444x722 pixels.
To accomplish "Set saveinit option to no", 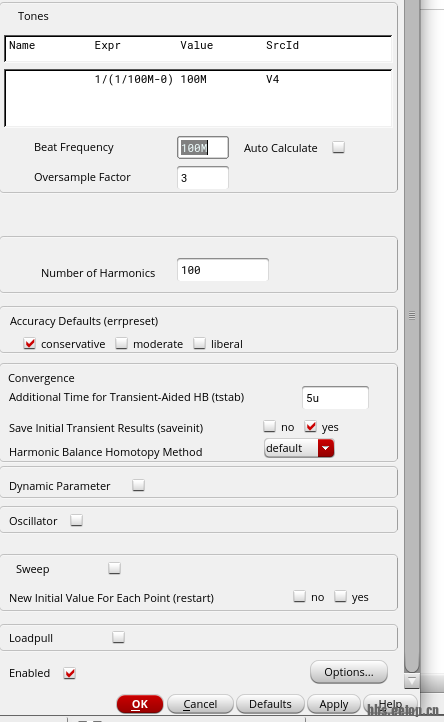I will point(269,426).
